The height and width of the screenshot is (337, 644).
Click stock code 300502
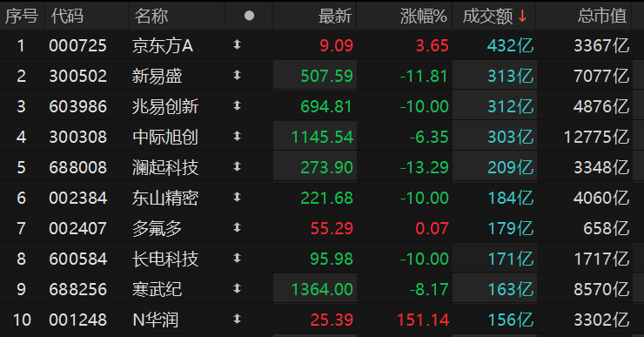(x=77, y=76)
